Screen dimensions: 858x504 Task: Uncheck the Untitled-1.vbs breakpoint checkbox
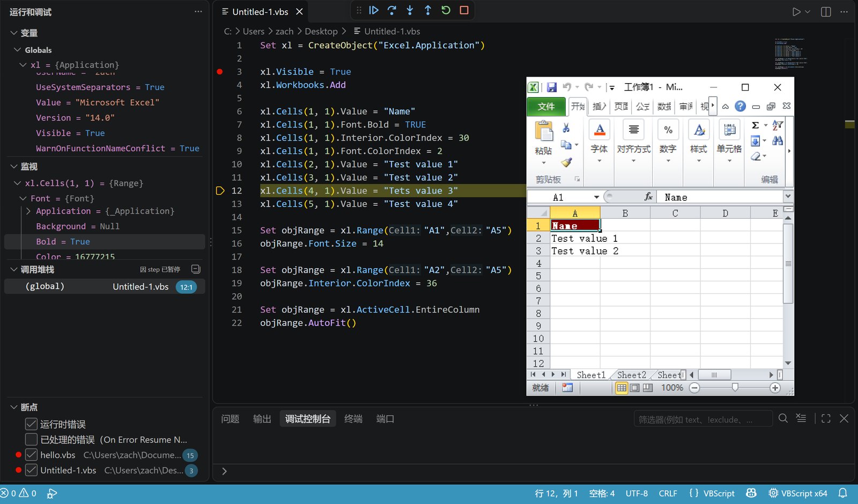click(31, 470)
